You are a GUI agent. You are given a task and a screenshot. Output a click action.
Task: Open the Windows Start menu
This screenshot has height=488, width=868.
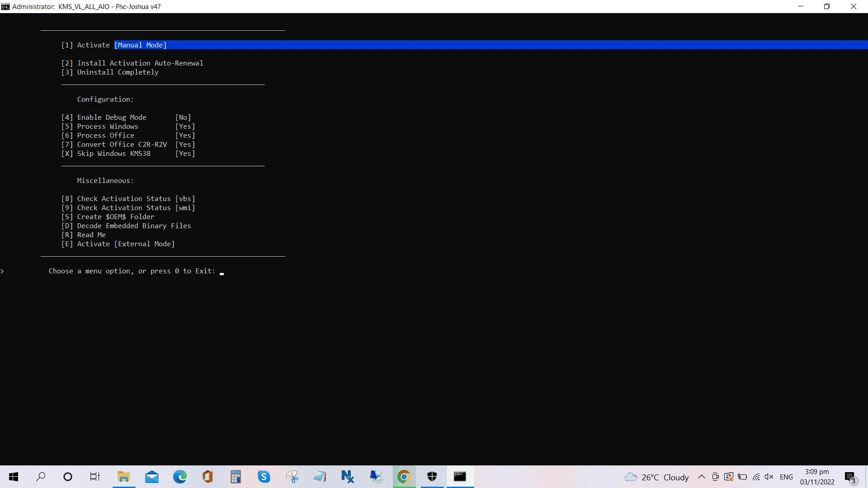pos(14,477)
